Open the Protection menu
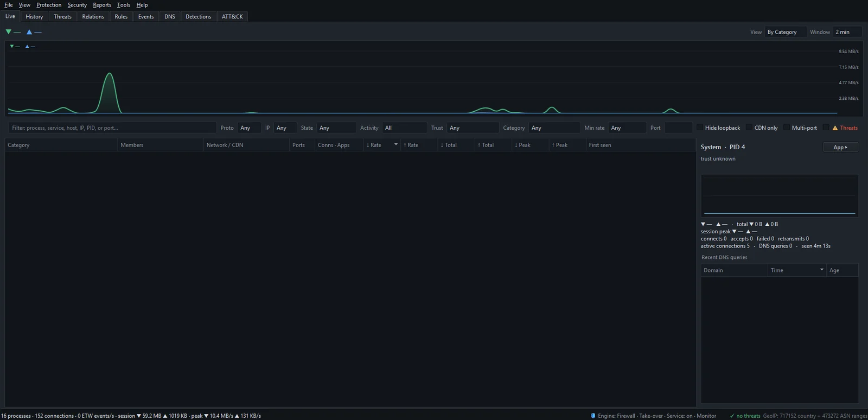The height and width of the screenshot is (420, 868). click(49, 5)
